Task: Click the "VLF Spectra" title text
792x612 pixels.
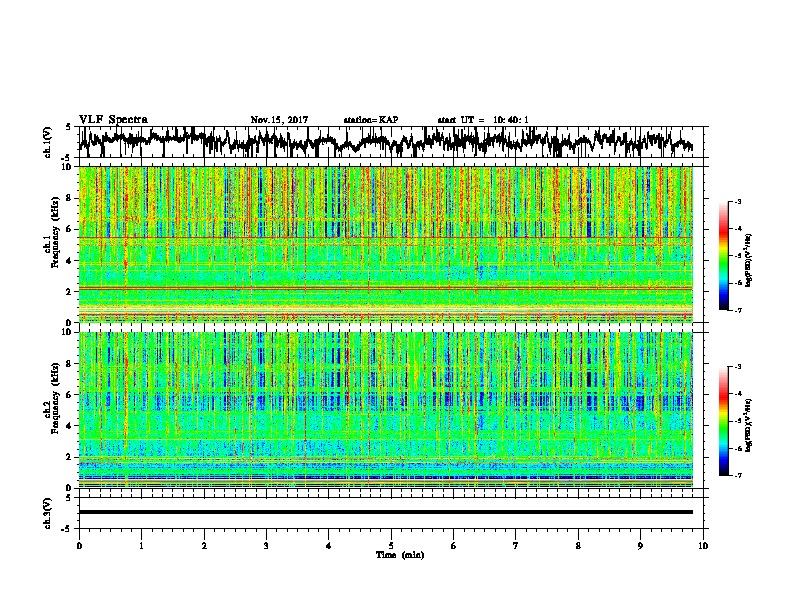Action: (113, 120)
